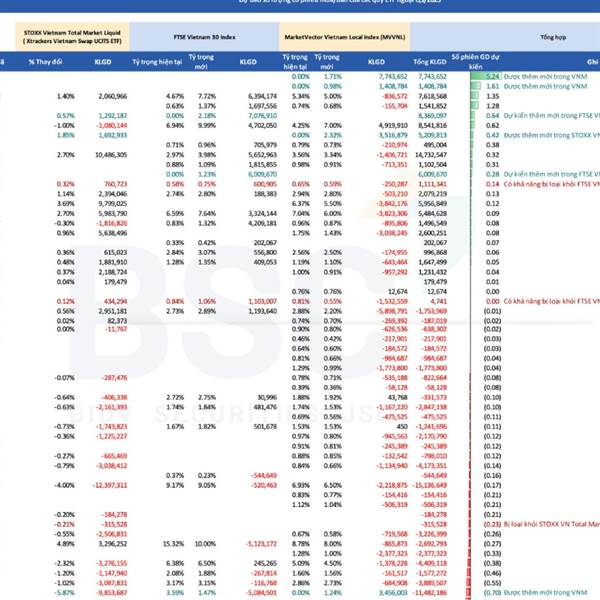Select cell with value 5,638,496

pyautogui.click(x=112, y=233)
